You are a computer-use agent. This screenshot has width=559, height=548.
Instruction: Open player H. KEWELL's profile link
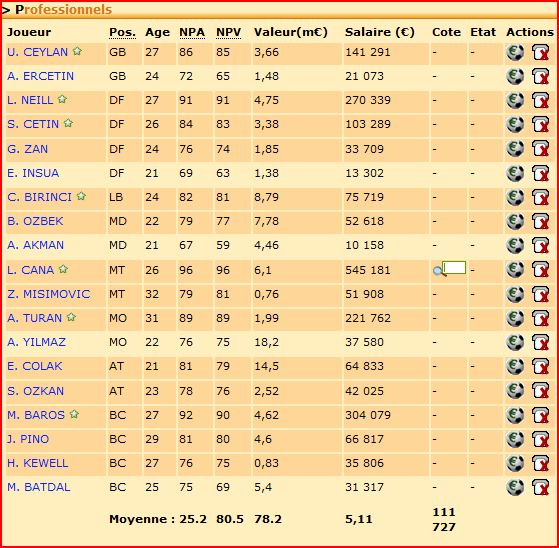point(37,463)
